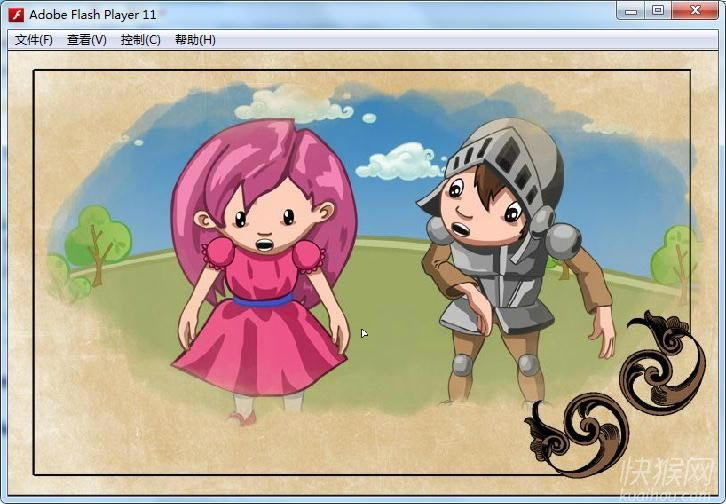Open the 帮助(H) menu

coord(194,40)
